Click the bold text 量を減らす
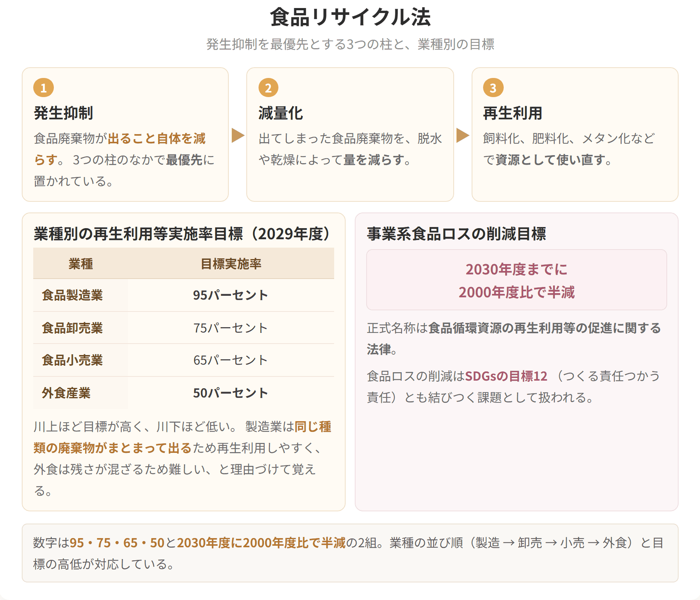 click(374, 160)
